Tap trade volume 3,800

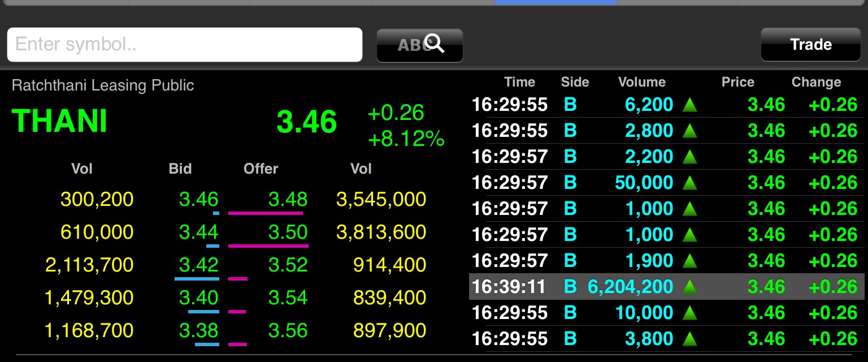coord(649,339)
